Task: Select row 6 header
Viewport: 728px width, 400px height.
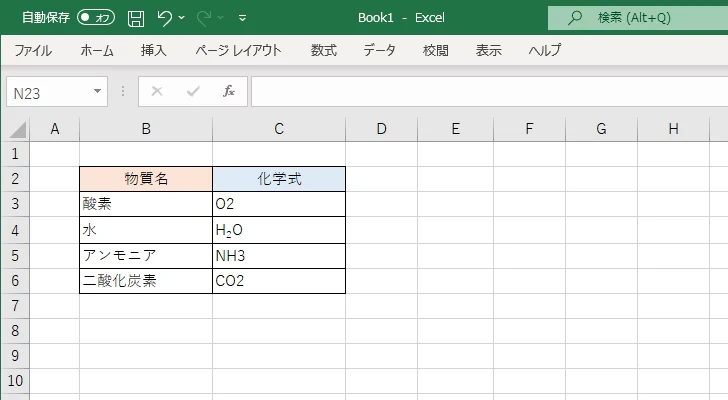Action: (15, 281)
